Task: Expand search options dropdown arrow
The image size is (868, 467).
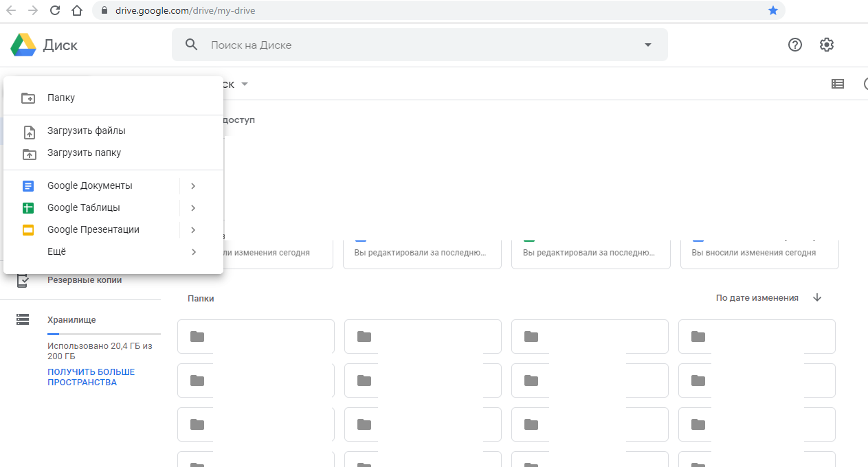Action: (647, 45)
